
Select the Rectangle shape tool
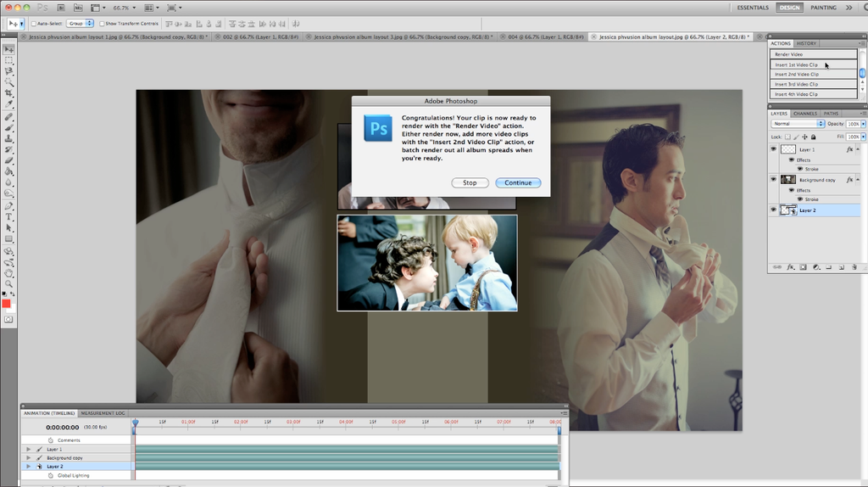(8, 238)
